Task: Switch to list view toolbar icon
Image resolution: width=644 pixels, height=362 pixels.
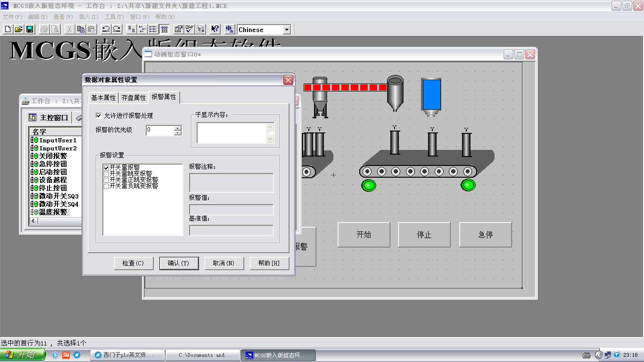Action: point(153,29)
